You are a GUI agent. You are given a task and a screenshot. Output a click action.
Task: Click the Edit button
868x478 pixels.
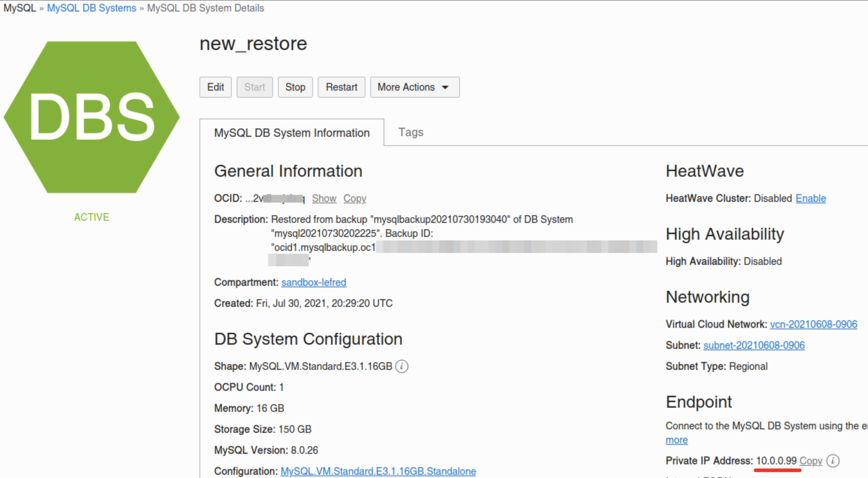click(215, 87)
